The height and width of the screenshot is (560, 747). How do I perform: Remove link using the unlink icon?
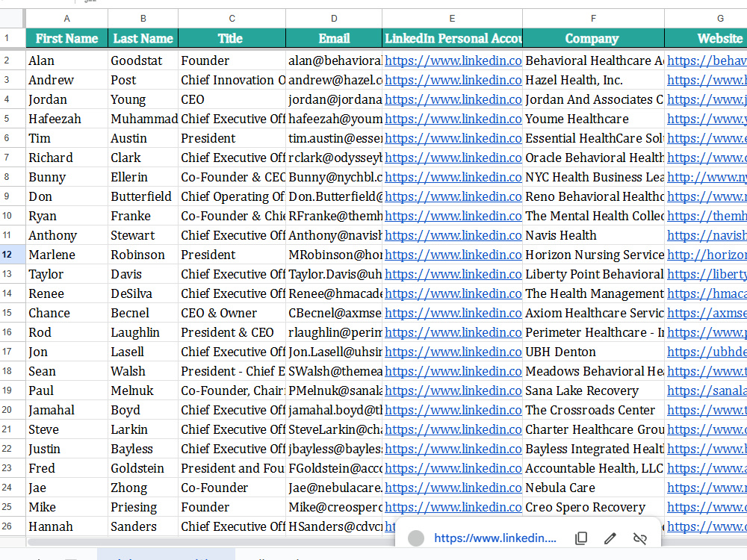tap(640, 538)
